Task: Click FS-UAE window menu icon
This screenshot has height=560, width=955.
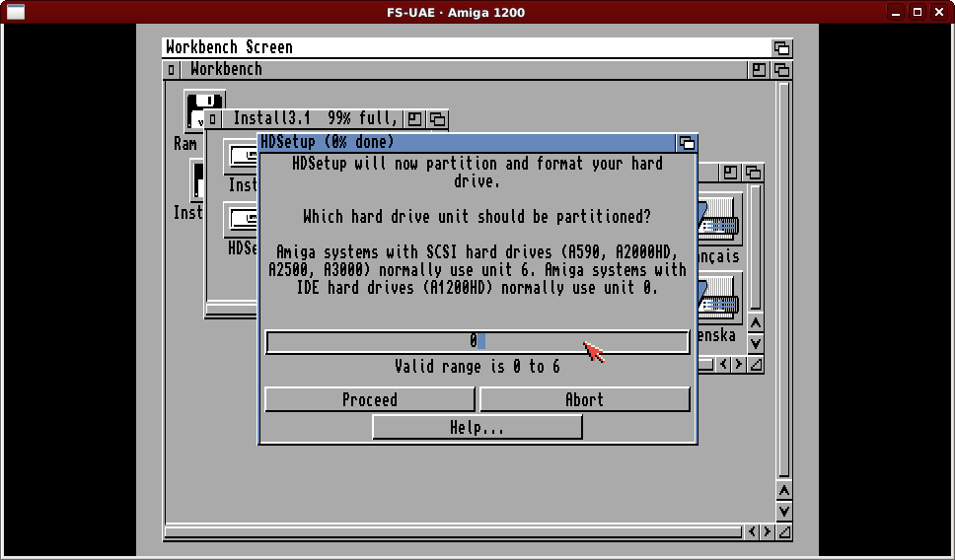Action: pos(15,12)
